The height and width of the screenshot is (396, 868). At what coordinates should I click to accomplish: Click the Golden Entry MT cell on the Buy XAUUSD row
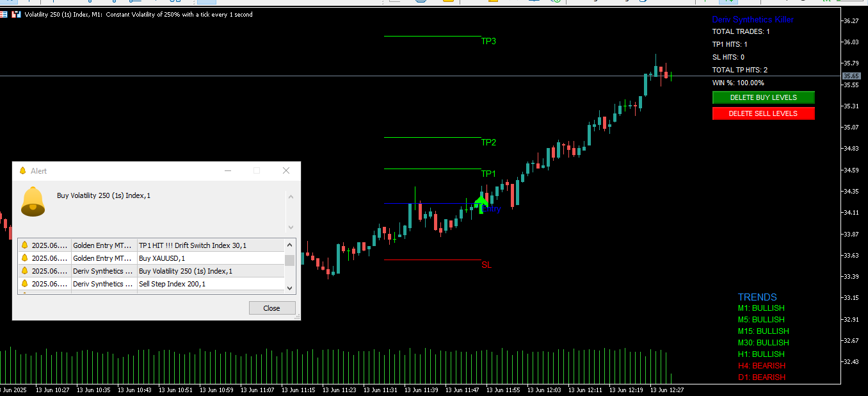click(x=104, y=258)
